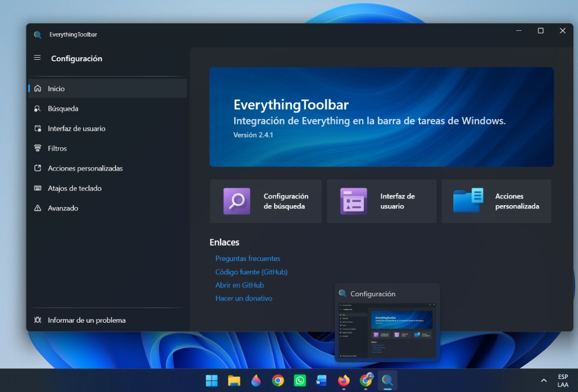Open Atajos de teclado settings
The image size is (578, 392).
point(107,188)
